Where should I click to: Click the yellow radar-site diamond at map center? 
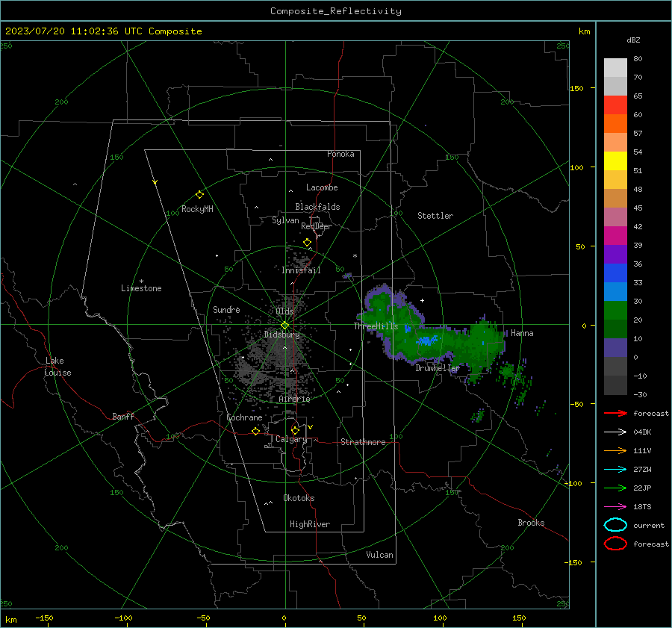click(x=284, y=326)
